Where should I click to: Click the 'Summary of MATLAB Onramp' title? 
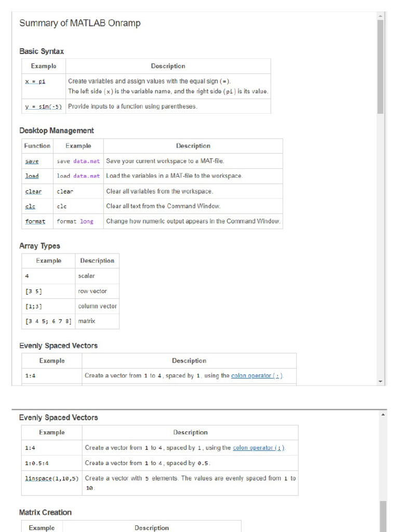pyautogui.click(x=79, y=23)
